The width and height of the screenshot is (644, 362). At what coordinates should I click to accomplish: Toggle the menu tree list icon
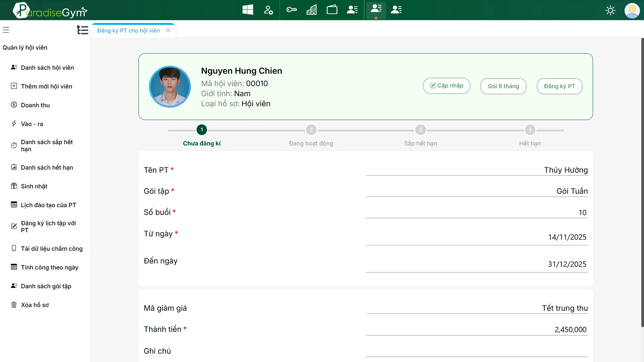[83, 30]
